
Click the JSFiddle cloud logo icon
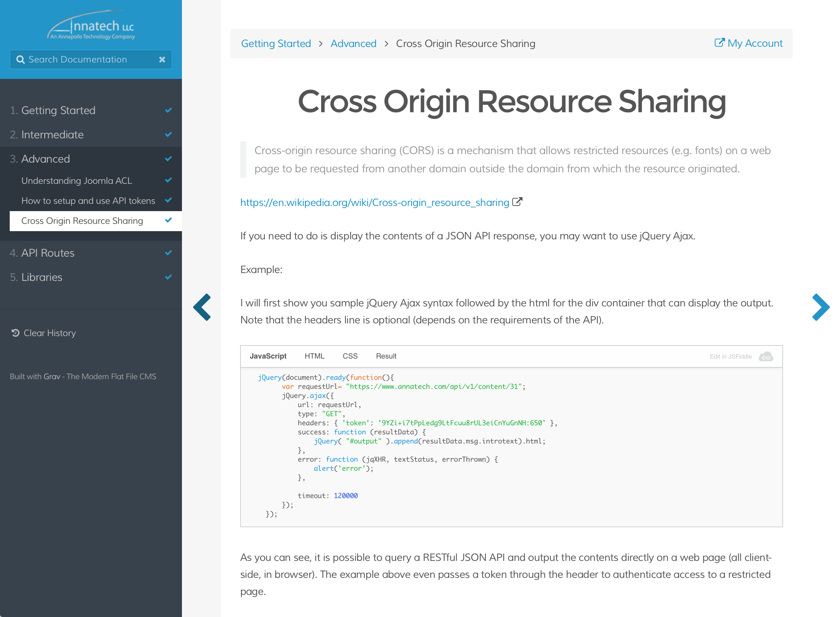[x=766, y=357]
